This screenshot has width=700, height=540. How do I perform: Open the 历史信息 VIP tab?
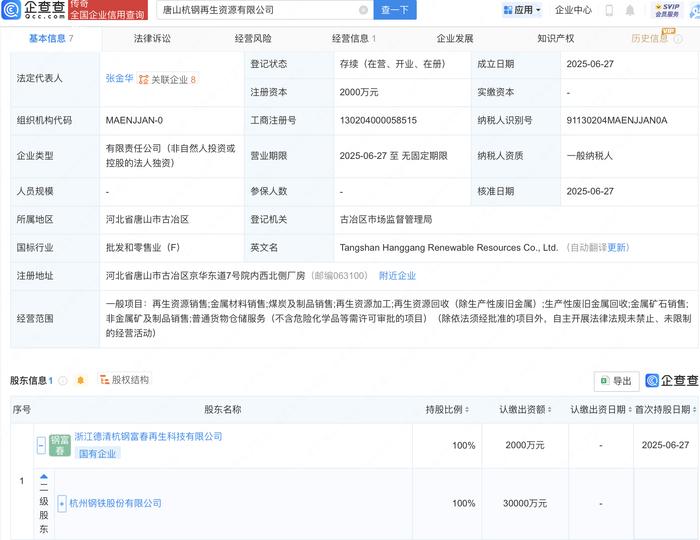pyautogui.click(x=650, y=39)
